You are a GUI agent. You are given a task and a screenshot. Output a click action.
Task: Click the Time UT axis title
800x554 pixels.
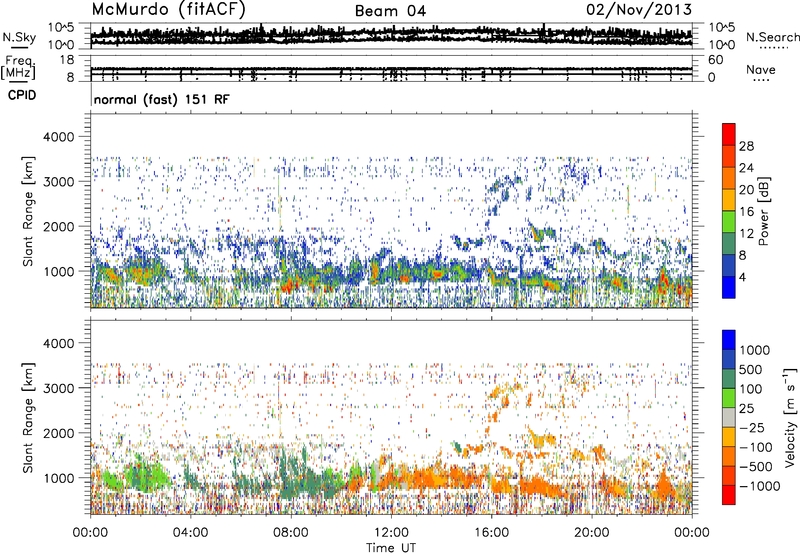[x=391, y=547]
